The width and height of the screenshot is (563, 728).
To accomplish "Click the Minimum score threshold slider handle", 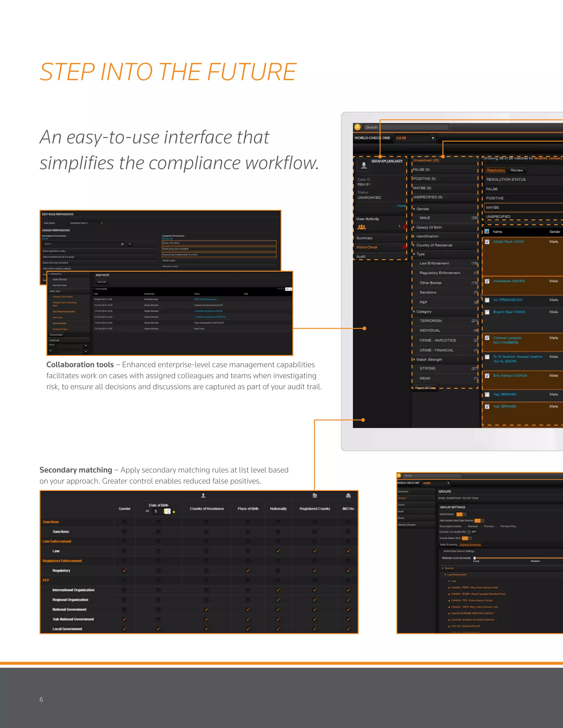I will (x=474, y=558).
